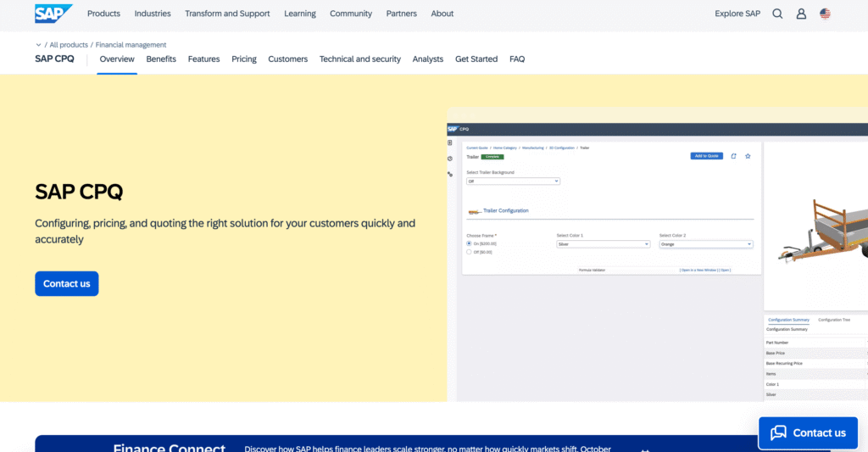
Task: Click the SAP CPQ title in the sub-navigation
Action: click(x=54, y=59)
